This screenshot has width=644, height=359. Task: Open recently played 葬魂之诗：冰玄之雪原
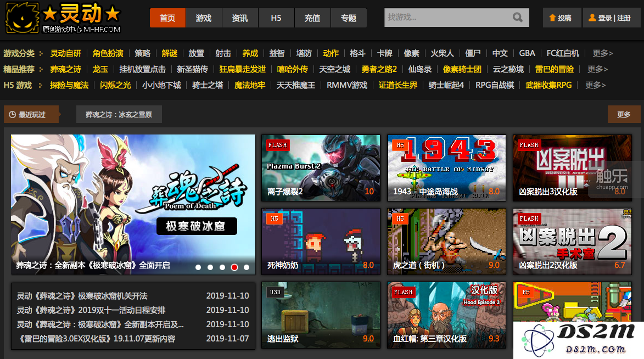click(x=119, y=115)
